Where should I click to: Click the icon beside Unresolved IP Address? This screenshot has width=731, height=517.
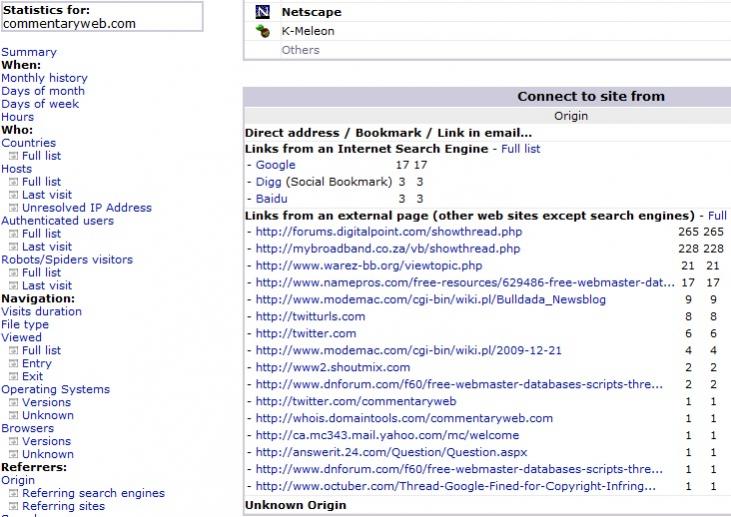pos(14,208)
